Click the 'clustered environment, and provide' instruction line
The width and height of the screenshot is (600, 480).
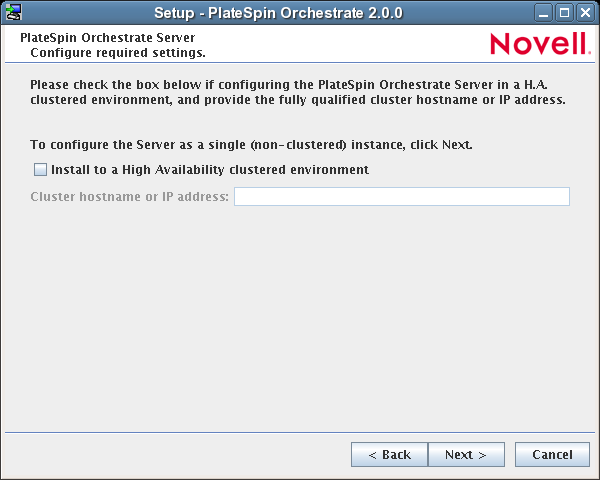tap(297, 100)
